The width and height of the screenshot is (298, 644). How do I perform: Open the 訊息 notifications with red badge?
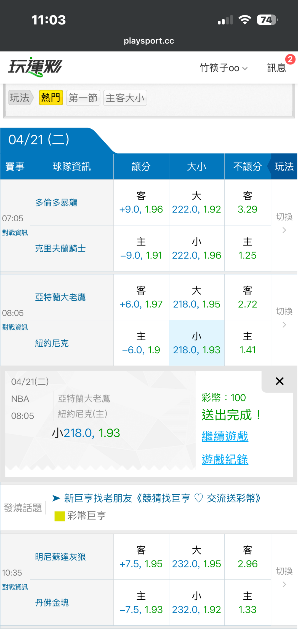point(276,68)
